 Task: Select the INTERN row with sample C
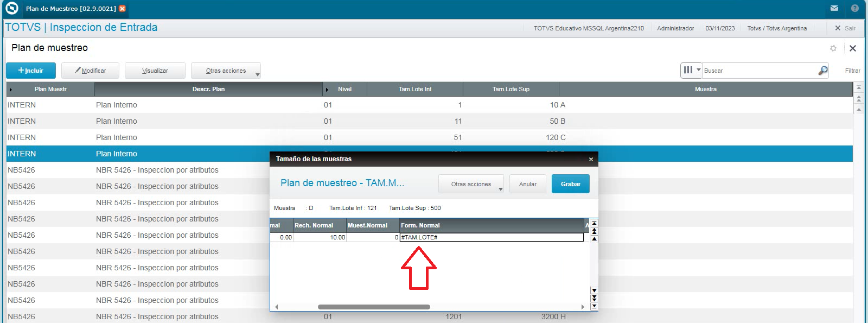point(430,137)
